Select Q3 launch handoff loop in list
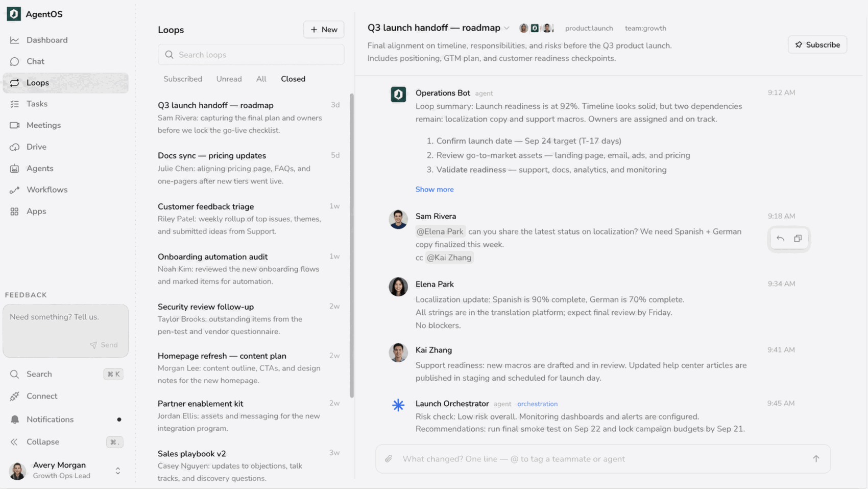 (249, 118)
